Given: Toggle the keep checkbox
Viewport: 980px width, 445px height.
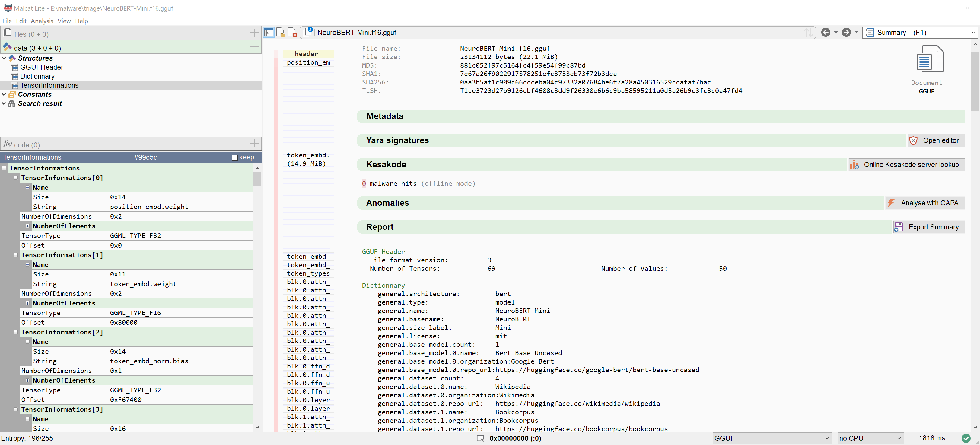Looking at the screenshot, I should pyautogui.click(x=235, y=158).
